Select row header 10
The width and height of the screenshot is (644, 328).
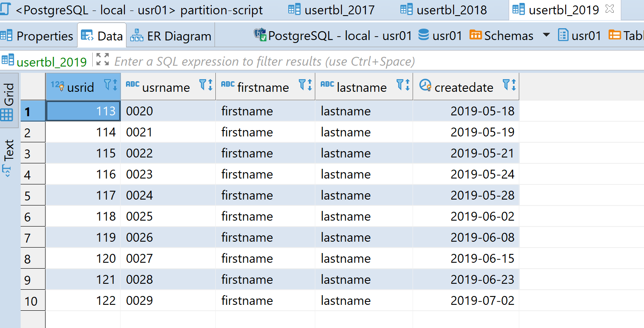click(x=33, y=301)
